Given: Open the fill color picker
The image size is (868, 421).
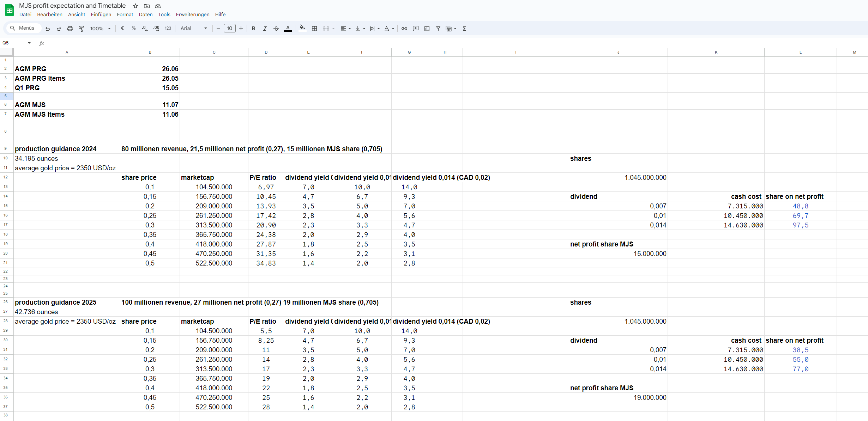Looking at the screenshot, I should click(x=302, y=29).
